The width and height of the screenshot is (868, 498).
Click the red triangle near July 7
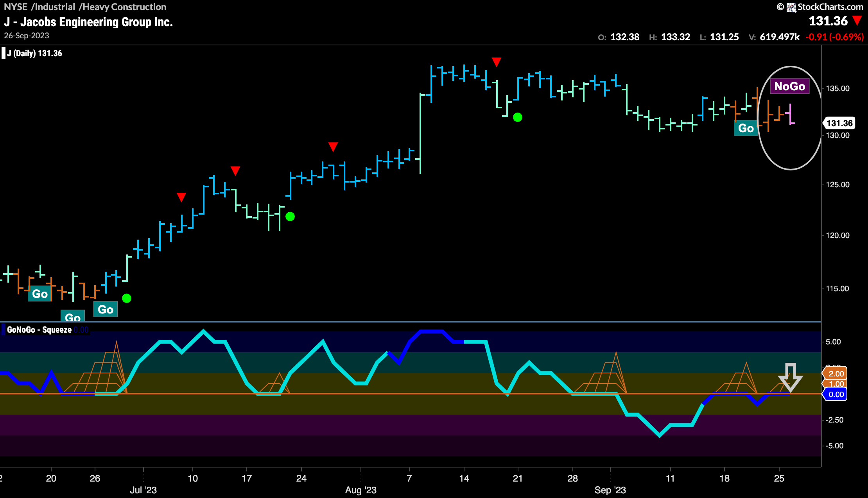tap(181, 197)
